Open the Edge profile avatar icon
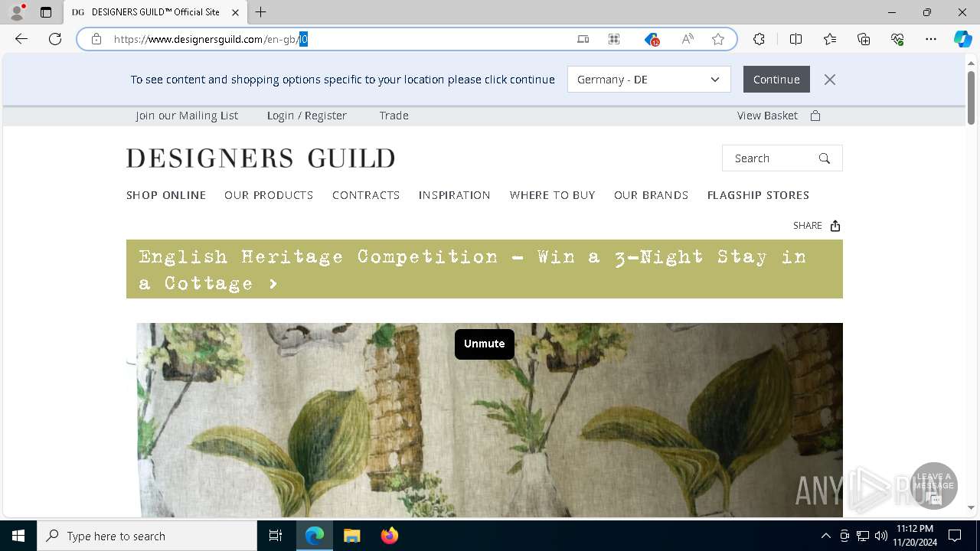This screenshot has width=980, height=551. coord(17,12)
